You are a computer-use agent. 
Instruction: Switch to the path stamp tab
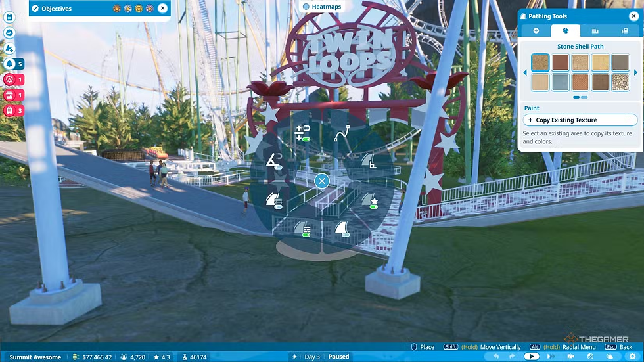tap(625, 31)
